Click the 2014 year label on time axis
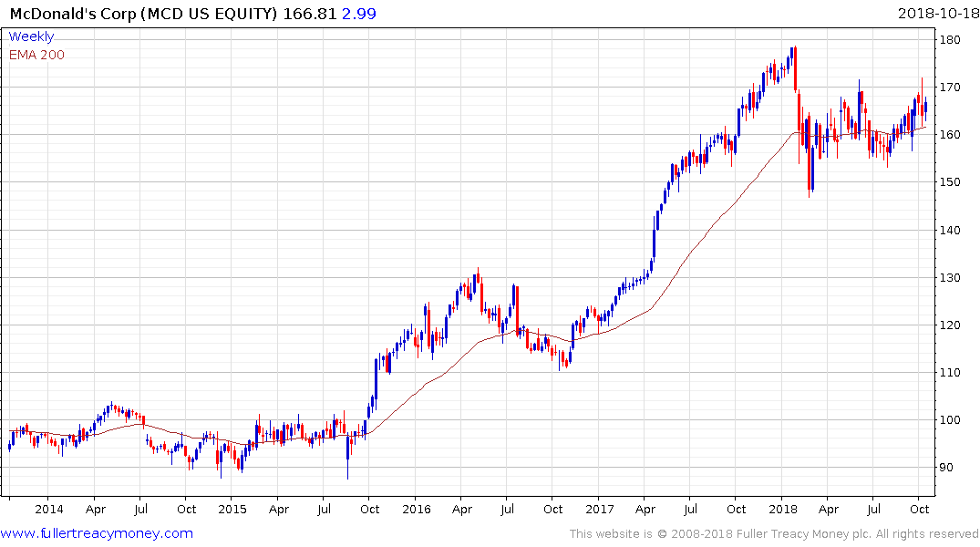The width and height of the screenshot is (980, 547). 48,509
